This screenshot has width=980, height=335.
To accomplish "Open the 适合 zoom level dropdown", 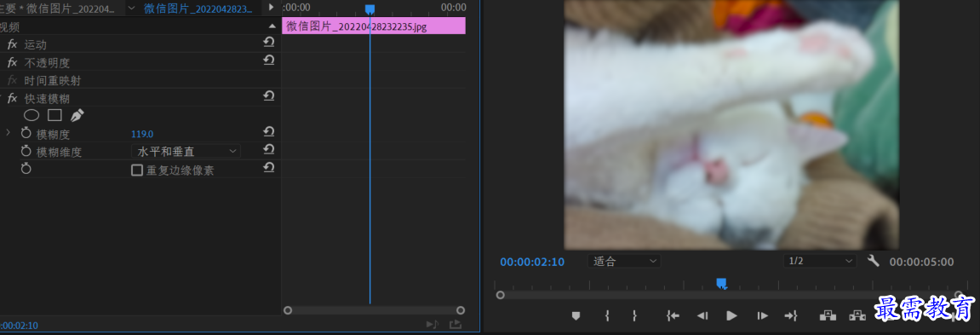I will (x=624, y=261).
